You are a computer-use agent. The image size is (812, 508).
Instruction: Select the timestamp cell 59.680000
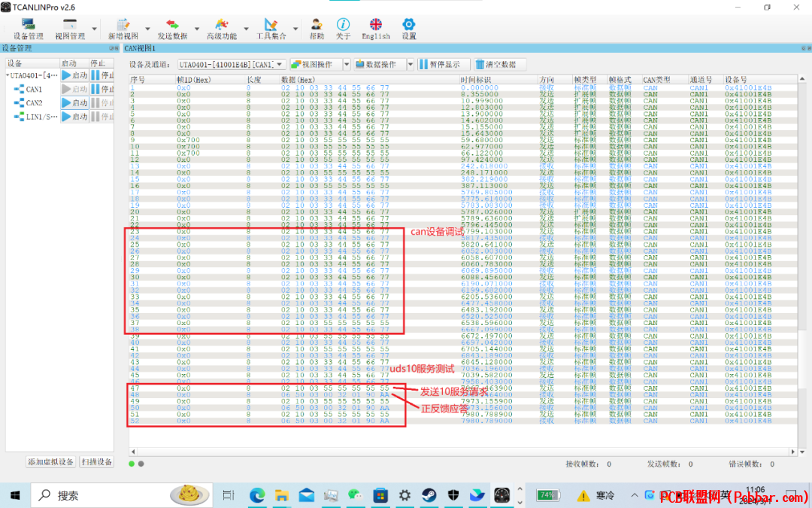[482, 140]
